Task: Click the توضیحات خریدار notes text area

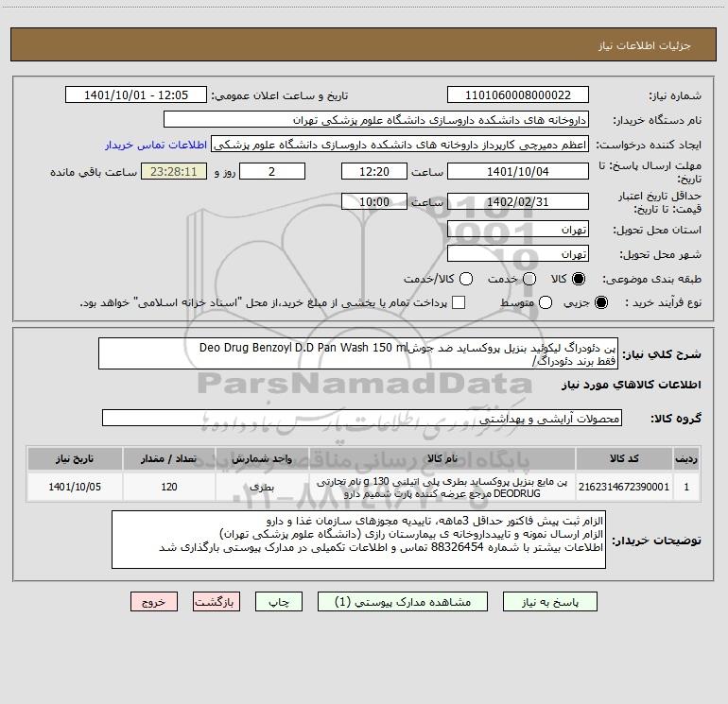Action: tap(358, 540)
